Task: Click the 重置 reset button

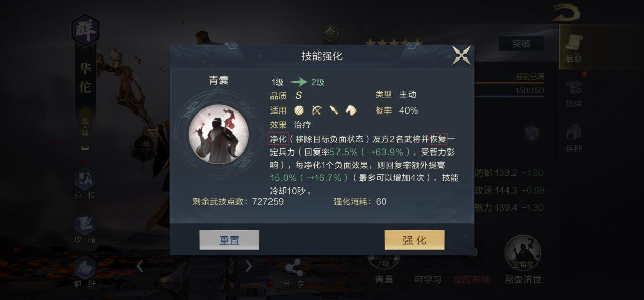Action: tap(229, 240)
